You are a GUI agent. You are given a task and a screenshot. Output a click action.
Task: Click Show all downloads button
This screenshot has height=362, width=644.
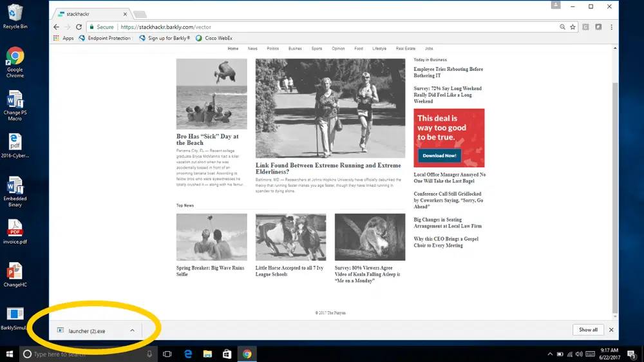[x=588, y=330]
